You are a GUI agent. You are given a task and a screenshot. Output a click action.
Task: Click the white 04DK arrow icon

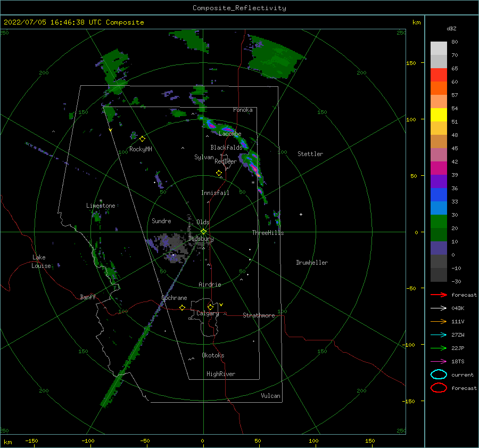439,308
